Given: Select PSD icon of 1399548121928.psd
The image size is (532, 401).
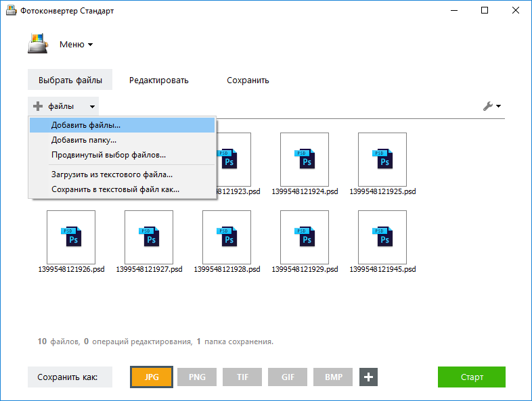Looking at the screenshot, I should (x=227, y=237).
